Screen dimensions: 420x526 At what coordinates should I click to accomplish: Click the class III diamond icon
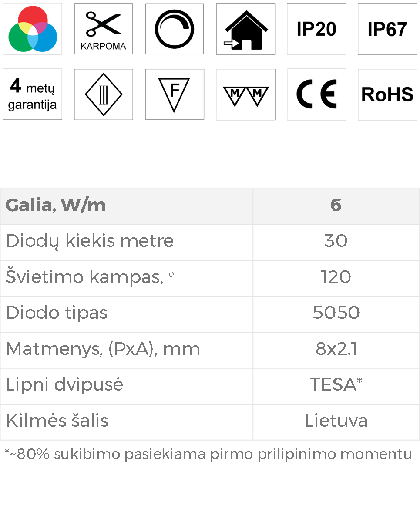[x=104, y=94]
